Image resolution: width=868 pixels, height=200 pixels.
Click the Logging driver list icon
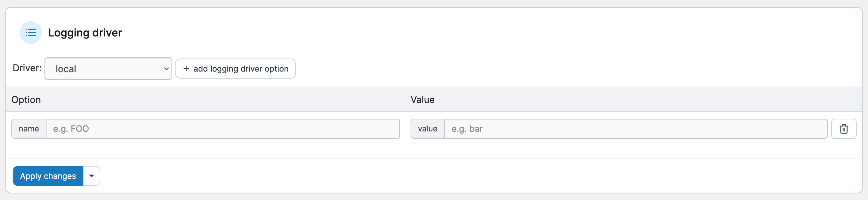31,33
